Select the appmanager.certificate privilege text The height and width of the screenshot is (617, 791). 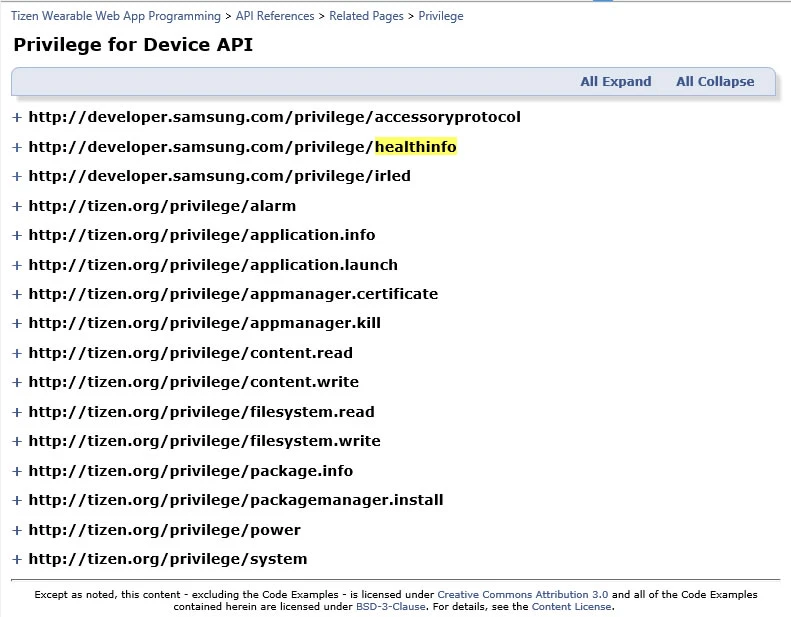point(233,294)
